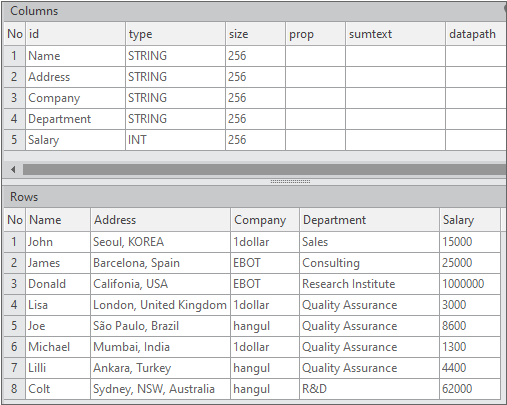Click the Department header in Rows
507x405 pixels.
click(x=369, y=220)
